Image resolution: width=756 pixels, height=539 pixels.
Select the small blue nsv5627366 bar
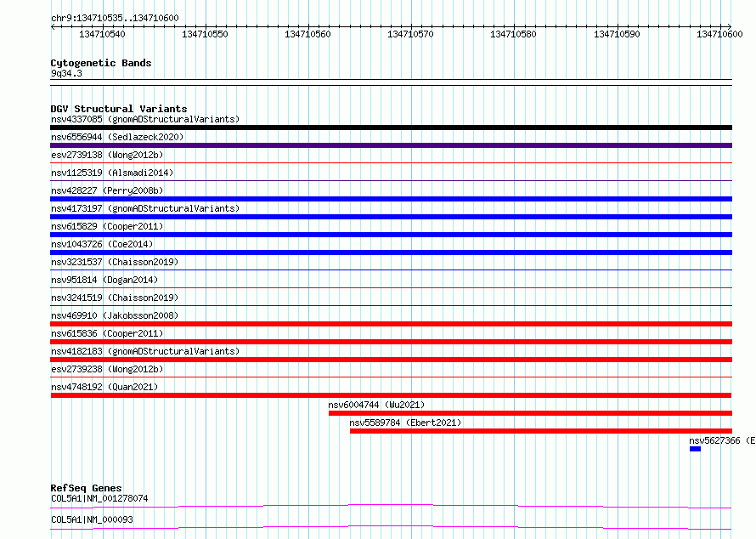(695, 449)
